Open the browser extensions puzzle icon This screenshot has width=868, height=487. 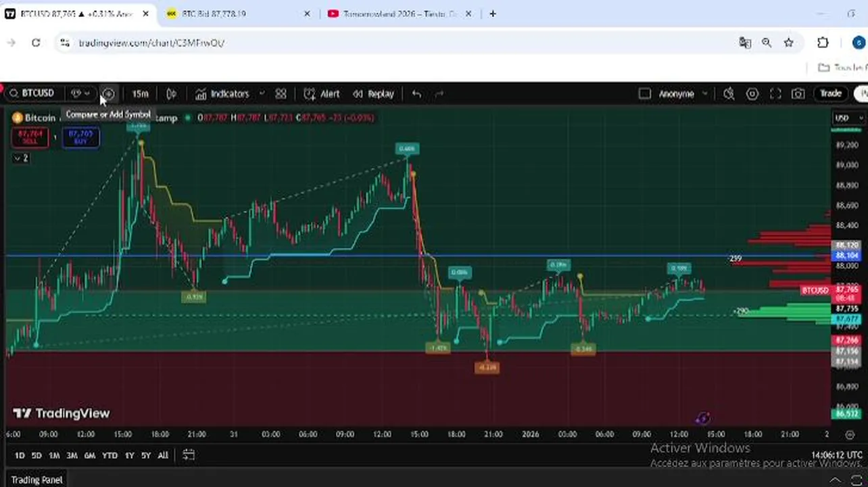pyautogui.click(x=823, y=43)
